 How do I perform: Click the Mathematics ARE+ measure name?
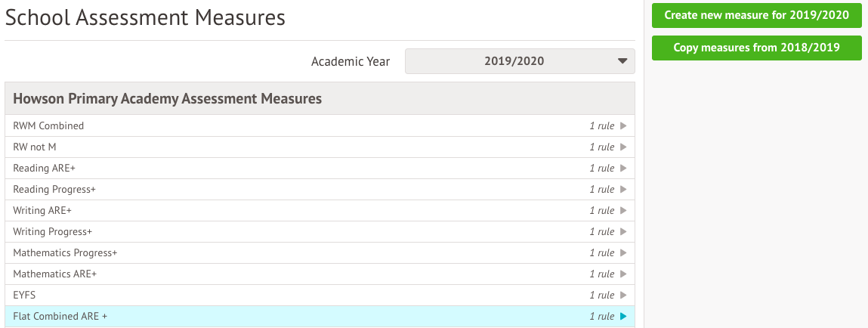(x=55, y=274)
